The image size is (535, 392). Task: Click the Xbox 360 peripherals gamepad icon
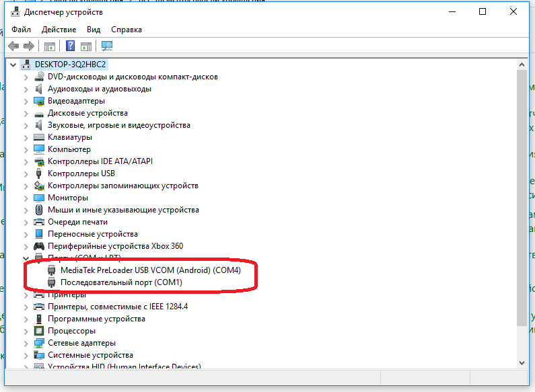point(39,246)
